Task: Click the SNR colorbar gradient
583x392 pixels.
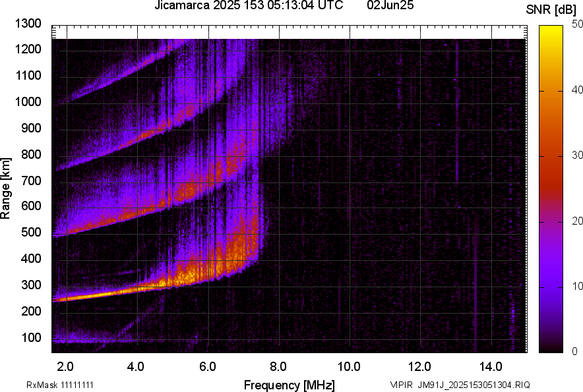Action: [551, 189]
